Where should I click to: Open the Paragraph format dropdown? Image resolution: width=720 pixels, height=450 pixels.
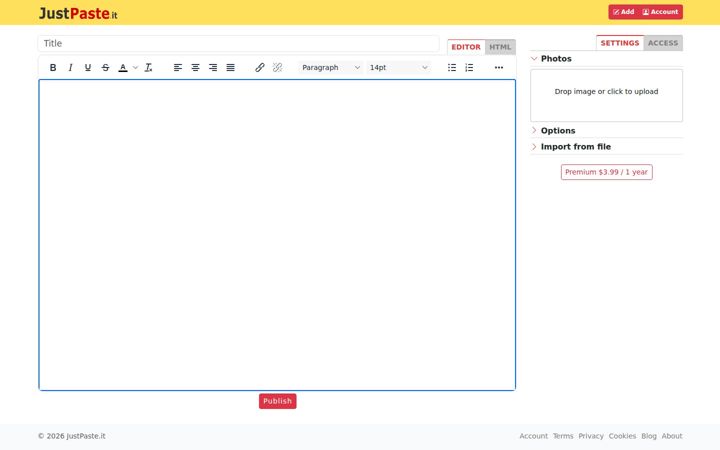point(331,68)
